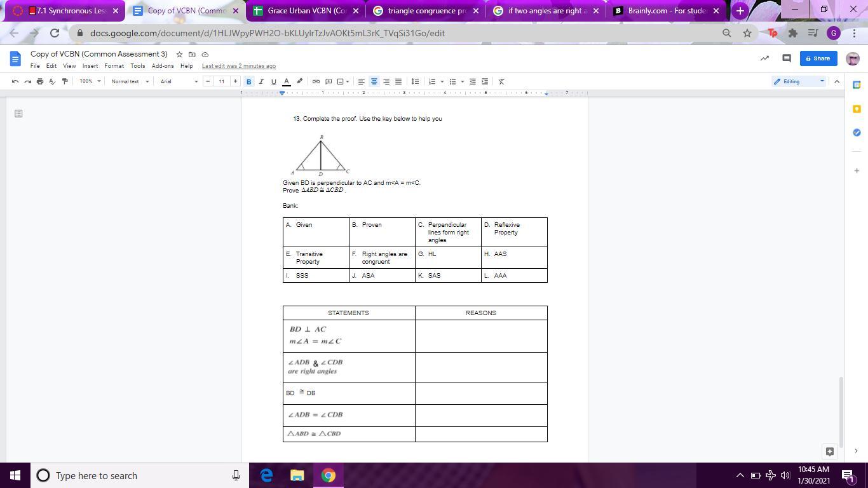Viewport: 868px width, 488px height.
Task: Go to the Docs home screen
Action: (x=15, y=59)
